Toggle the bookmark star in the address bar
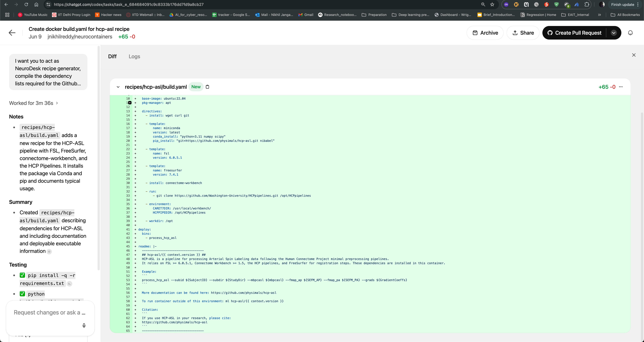 [x=492, y=4]
